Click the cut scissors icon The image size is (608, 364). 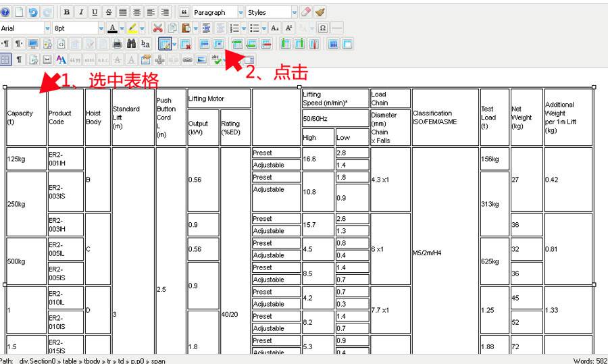(x=157, y=28)
